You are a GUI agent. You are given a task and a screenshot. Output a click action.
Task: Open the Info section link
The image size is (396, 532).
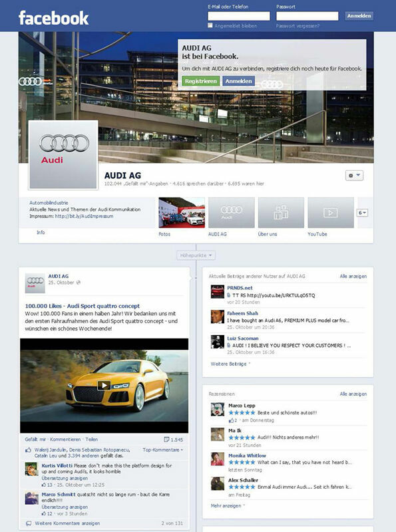(41, 232)
